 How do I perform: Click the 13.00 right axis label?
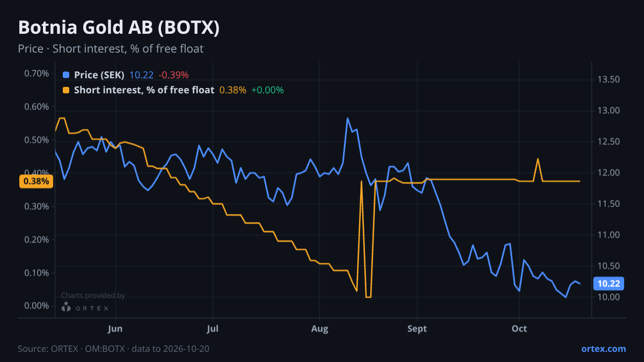[x=609, y=110]
